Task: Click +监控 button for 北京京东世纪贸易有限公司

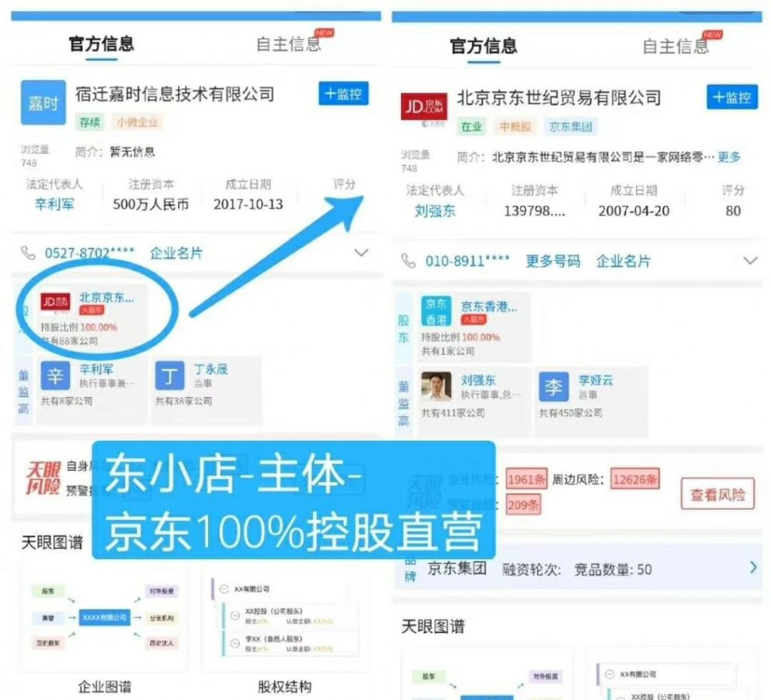Action: (x=732, y=97)
